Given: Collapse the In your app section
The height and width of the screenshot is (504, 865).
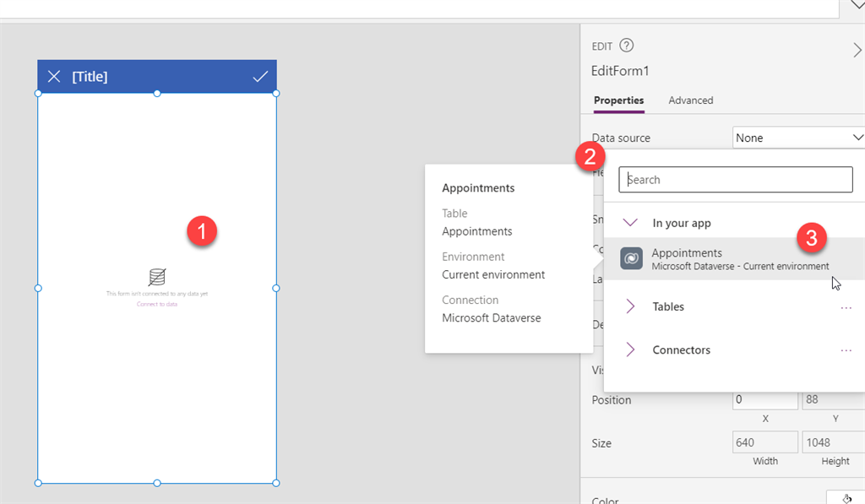Looking at the screenshot, I should click(629, 221).
